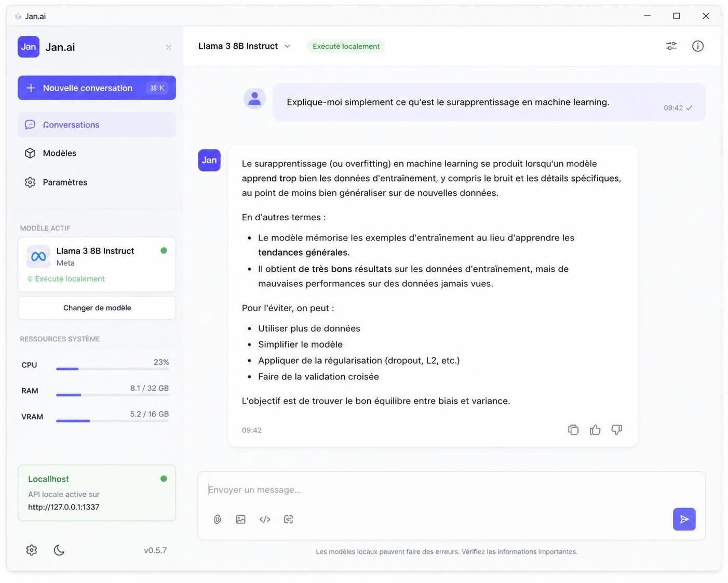
Task: Click the checkmark beside the user message time
Action: 689,108
